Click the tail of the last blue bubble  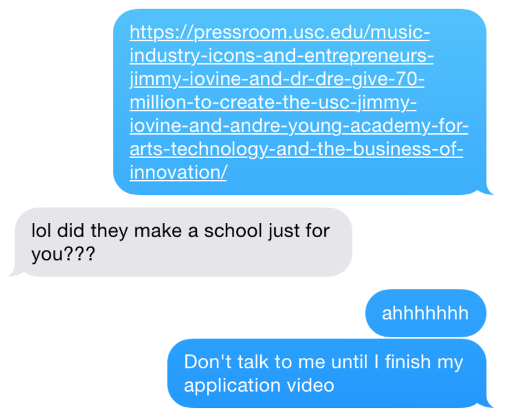pyautogui.click(x=487, y=404)
